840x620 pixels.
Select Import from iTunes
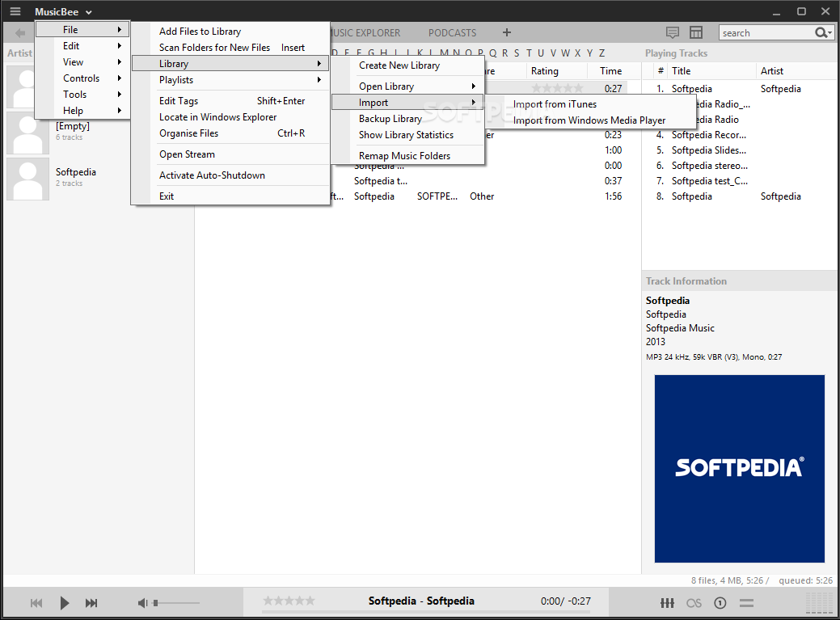point(590,103)
